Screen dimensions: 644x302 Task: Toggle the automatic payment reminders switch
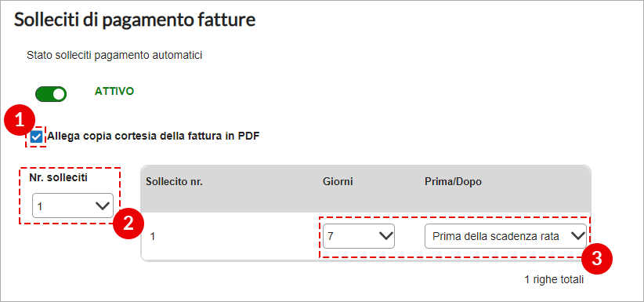click(51, 94)
